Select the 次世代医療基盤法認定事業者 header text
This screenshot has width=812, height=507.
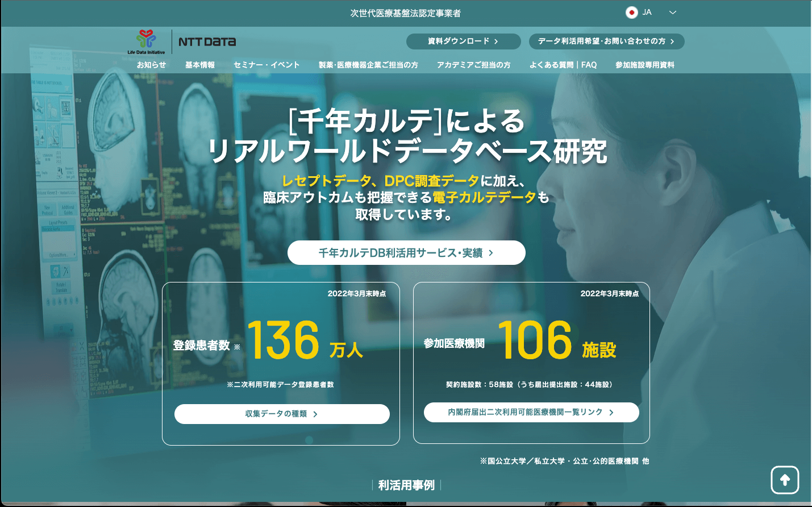click(x=406, y=13)
